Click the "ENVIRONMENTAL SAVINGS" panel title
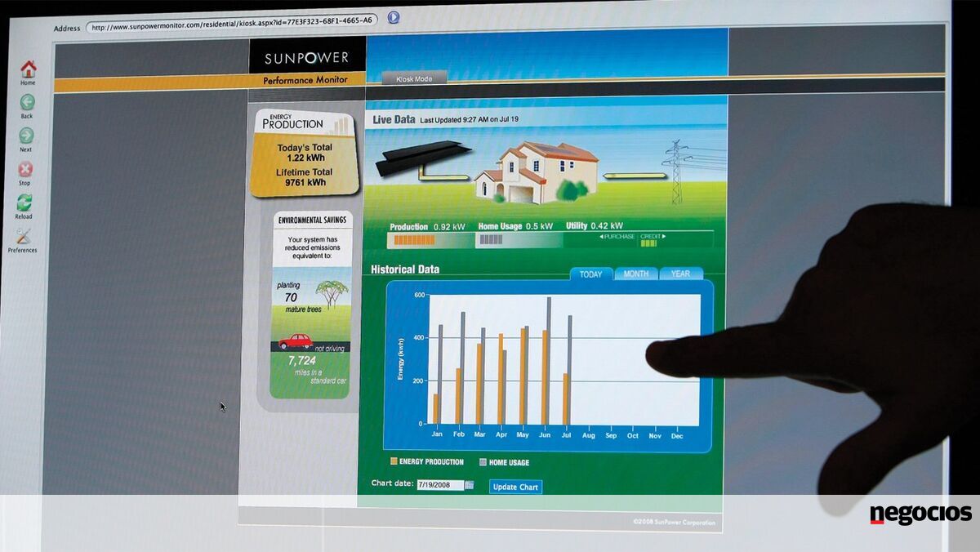 (x=311, y=220)
